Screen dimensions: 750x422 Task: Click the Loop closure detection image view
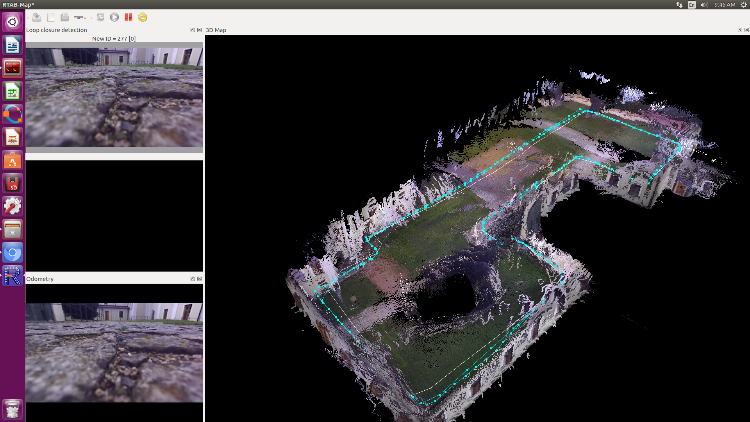[x=114, y=96]
